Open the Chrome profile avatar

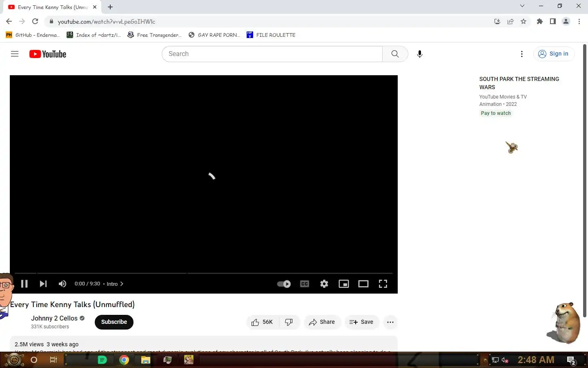pyautogui.click(x=566, y=21)
